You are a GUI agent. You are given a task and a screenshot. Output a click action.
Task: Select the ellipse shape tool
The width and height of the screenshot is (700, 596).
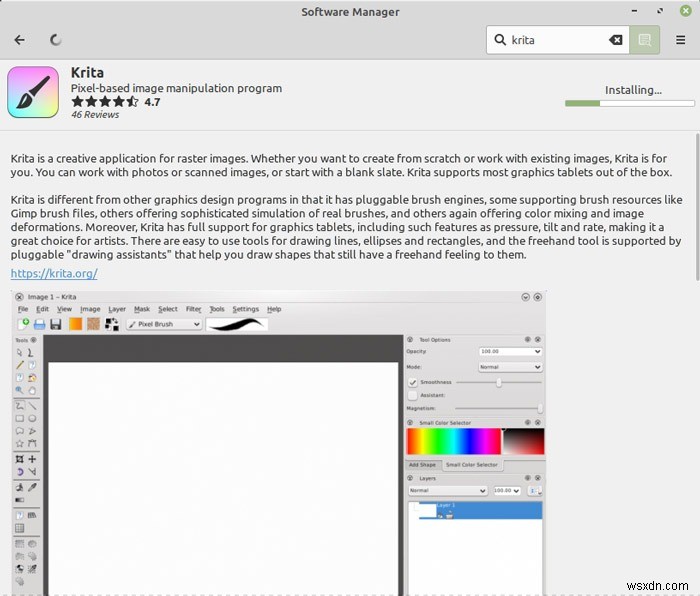coord(32,418)
